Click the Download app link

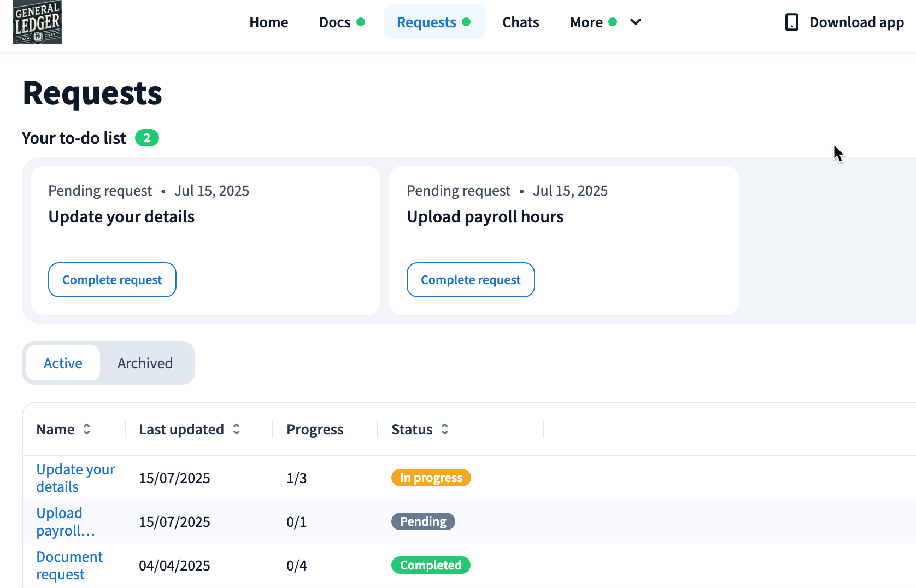pos(856,22)
